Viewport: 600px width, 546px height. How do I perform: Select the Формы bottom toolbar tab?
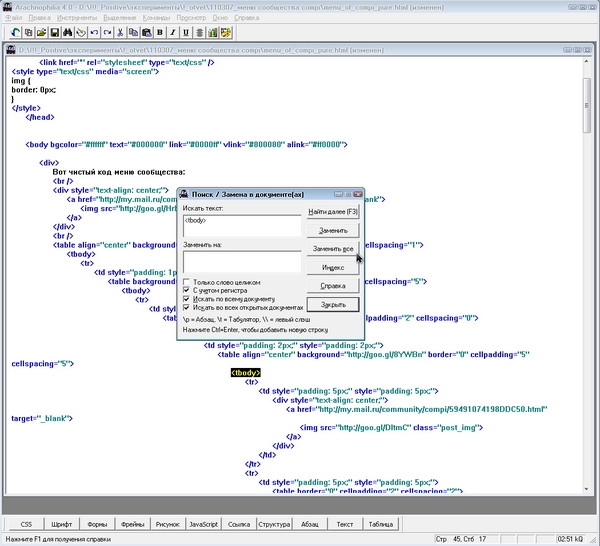point(97,524)
